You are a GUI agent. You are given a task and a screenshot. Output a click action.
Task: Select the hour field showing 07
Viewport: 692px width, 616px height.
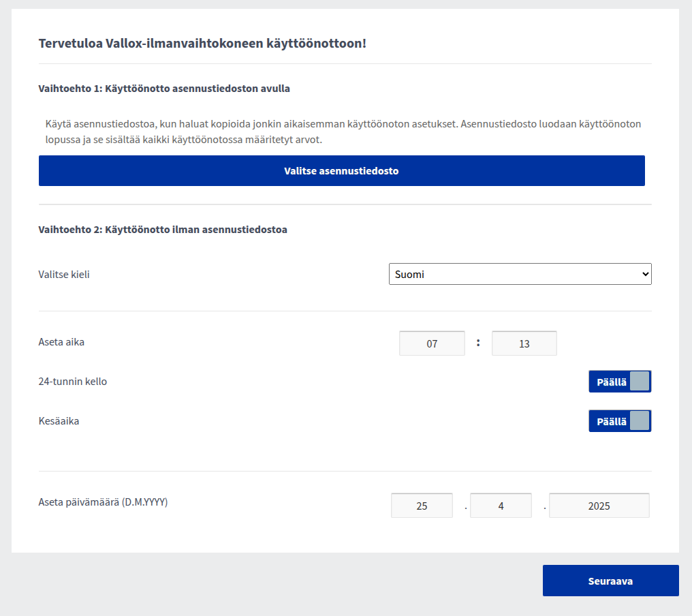432,343
